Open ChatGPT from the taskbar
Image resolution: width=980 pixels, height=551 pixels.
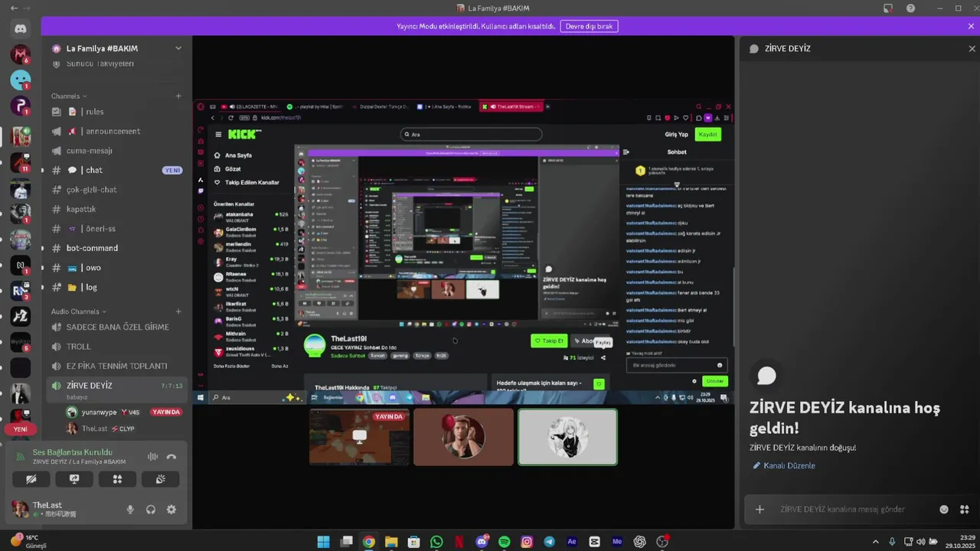[639, 542]
